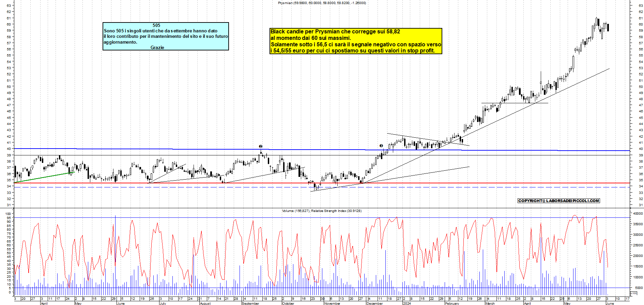Click the "March" month label
644x305 pixels.
[x=490, y=303]
